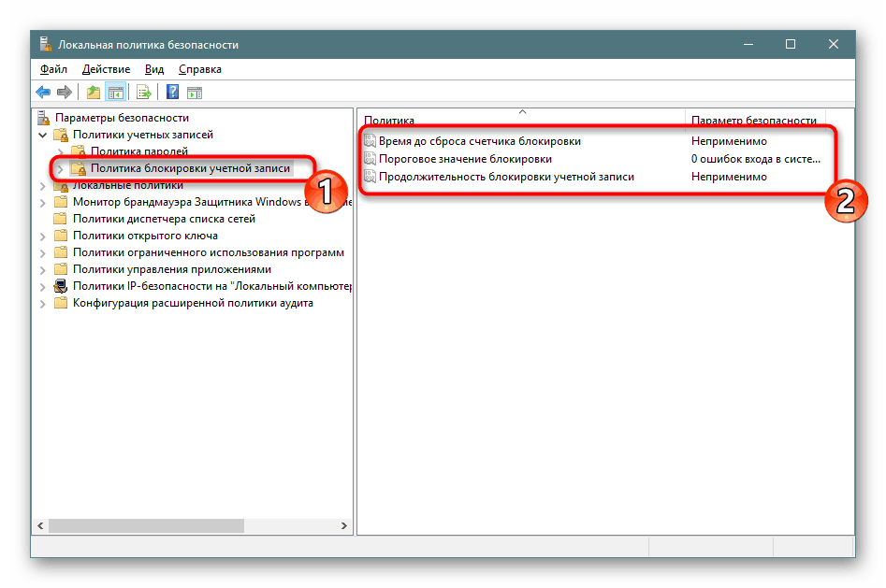Open the Справка menu
The image size is (886, 588).
coord(199,69)
